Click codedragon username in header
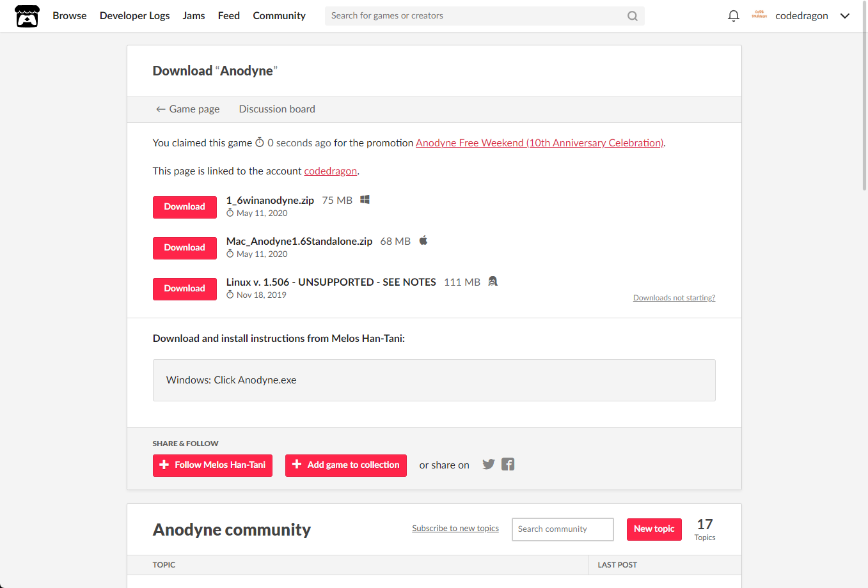 (801, 16)
